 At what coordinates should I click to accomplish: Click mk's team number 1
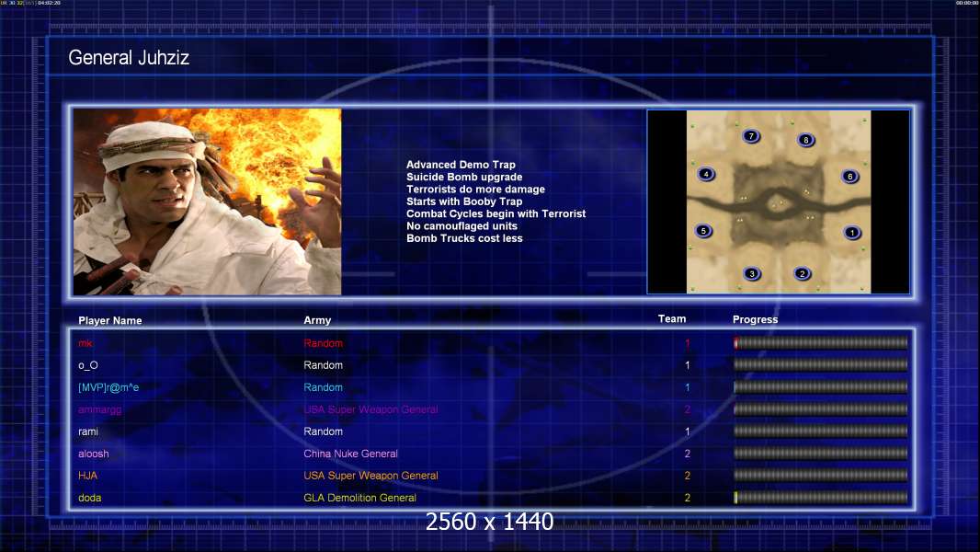pyautogui.click(x=687, y=343)
